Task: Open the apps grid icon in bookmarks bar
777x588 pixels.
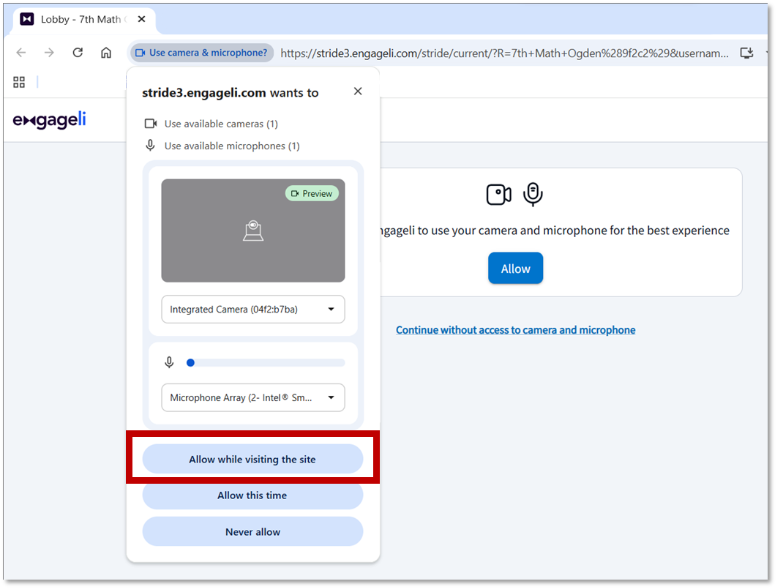Action: 19,82
